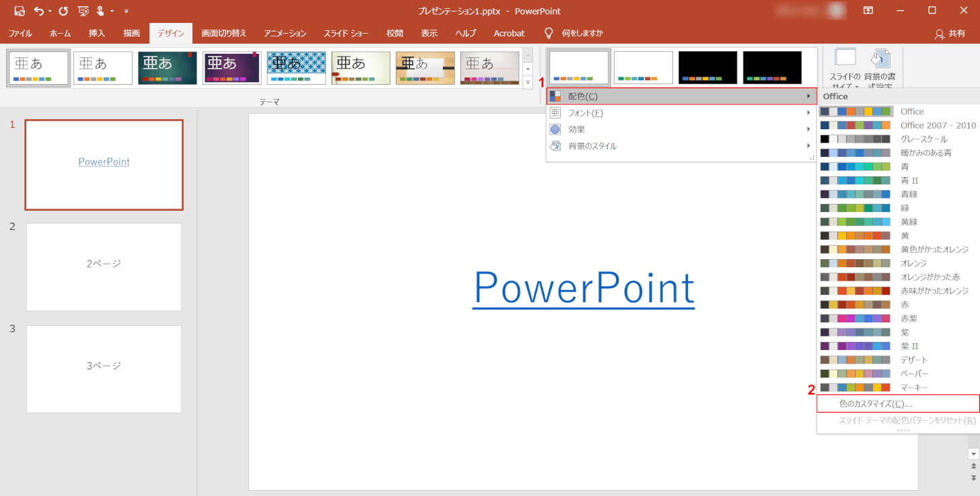Choose the ペーパー color scheme
Viewport: 980px width, 496px height.
click(898, 374)
